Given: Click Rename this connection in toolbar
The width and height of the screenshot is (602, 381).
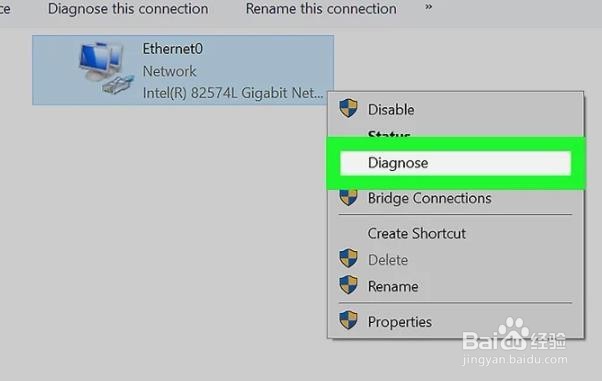Looking at the screenshot, I should (x=321, y=9).
